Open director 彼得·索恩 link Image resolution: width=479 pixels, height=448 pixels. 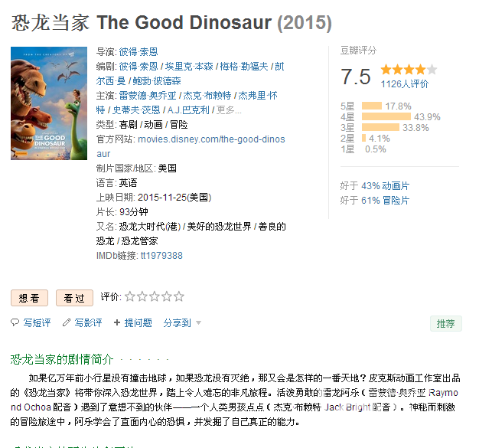point(138,52)
